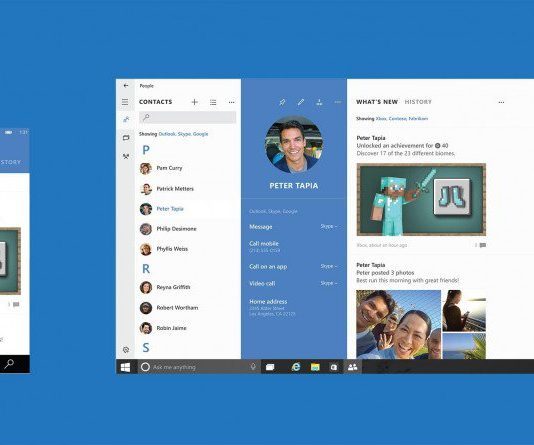
Task: Select contact Robin Jaime
Action: click(x=188, y=328)
